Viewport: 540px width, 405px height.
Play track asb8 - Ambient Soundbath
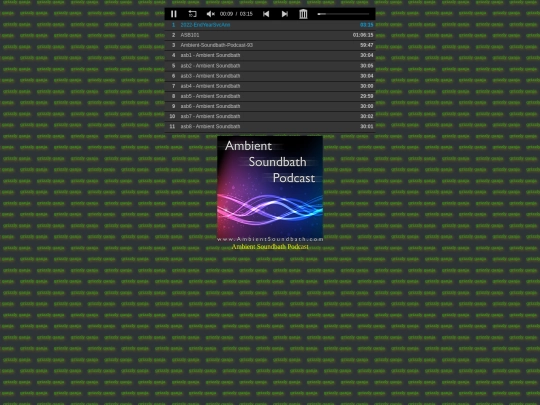click(x=270, y=126)
